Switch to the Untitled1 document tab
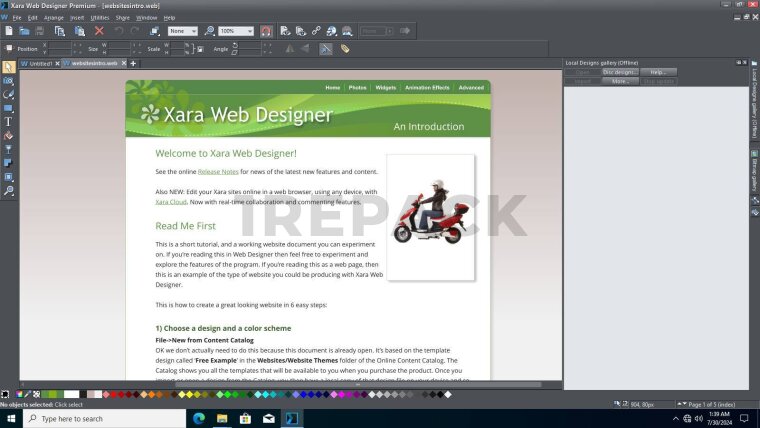This screenshot has width=760, height=428. (40, 63)
